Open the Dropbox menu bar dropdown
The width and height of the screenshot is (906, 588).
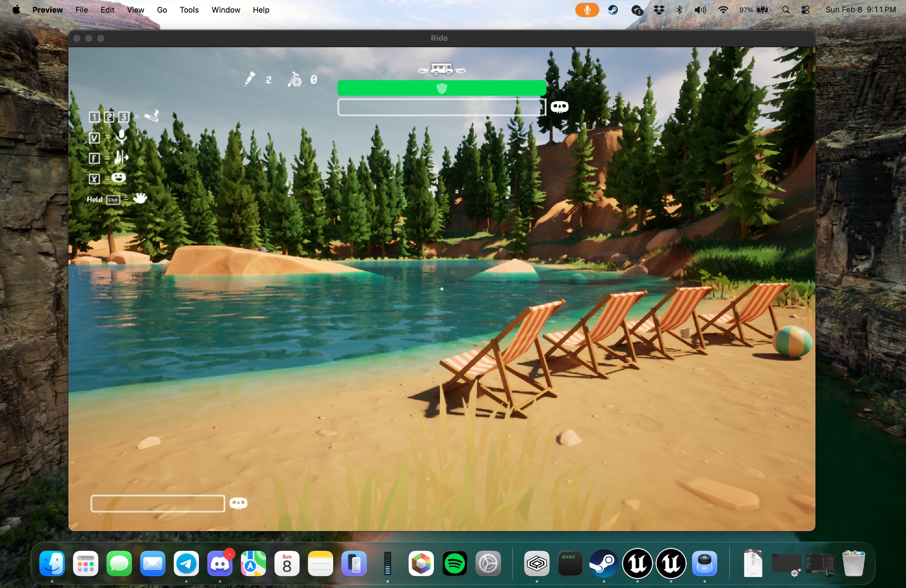[659, 10]
